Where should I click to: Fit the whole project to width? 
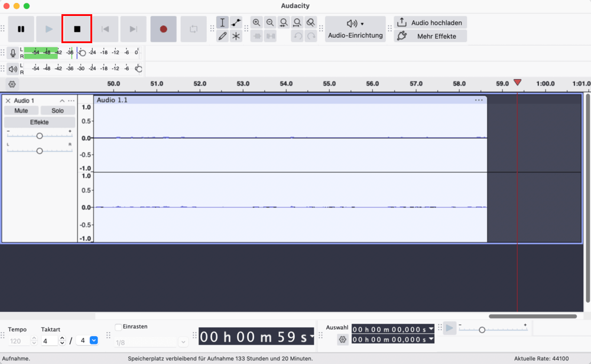click(297, 22)
